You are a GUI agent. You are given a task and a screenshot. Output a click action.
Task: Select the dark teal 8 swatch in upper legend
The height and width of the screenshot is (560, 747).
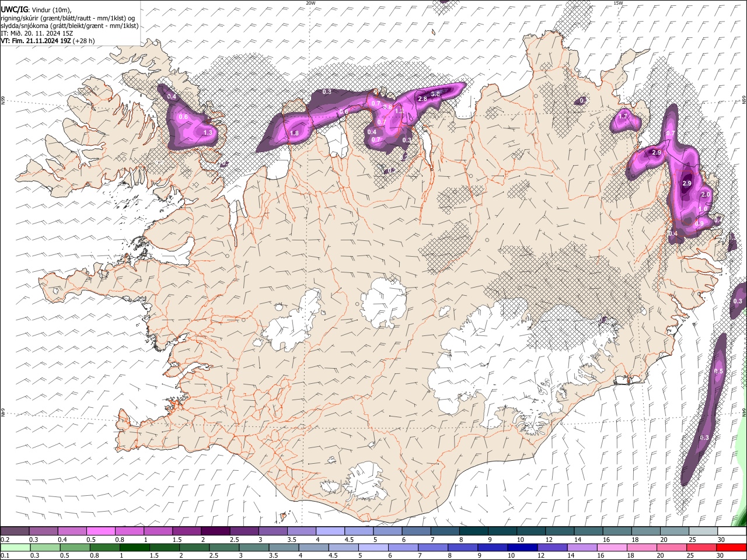(x=473, y=531)
